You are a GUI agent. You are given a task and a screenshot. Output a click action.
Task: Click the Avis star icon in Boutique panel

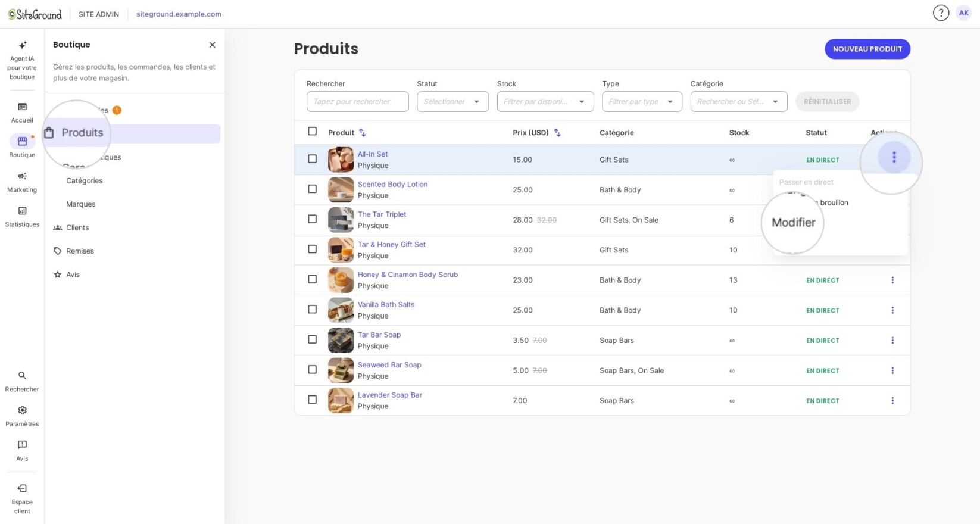click(58, 275)
